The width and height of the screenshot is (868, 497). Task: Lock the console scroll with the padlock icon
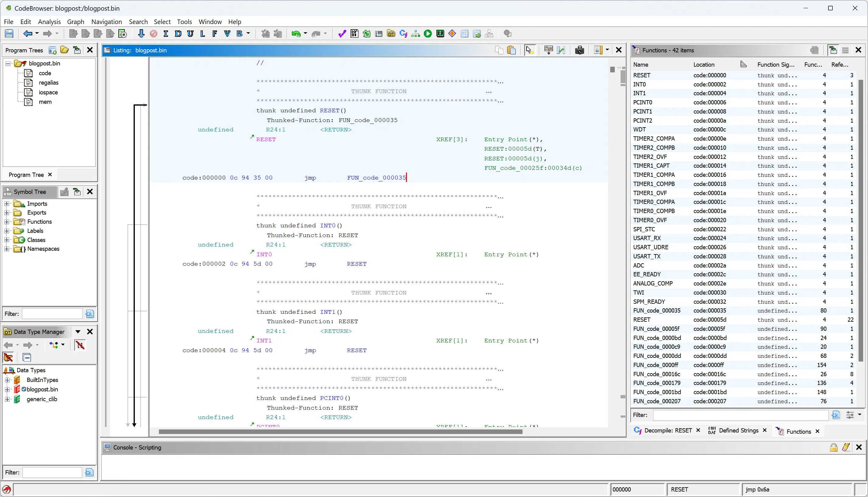834,447
